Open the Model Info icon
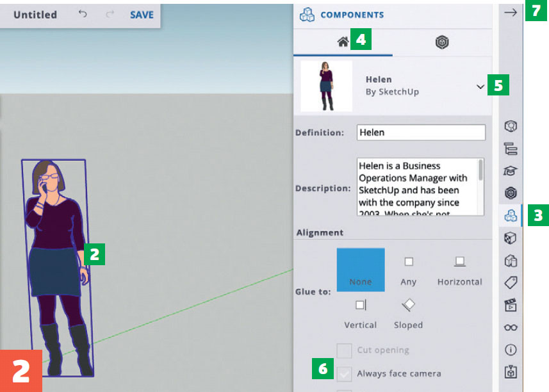The image size is (549, 392). click(511, 350)
